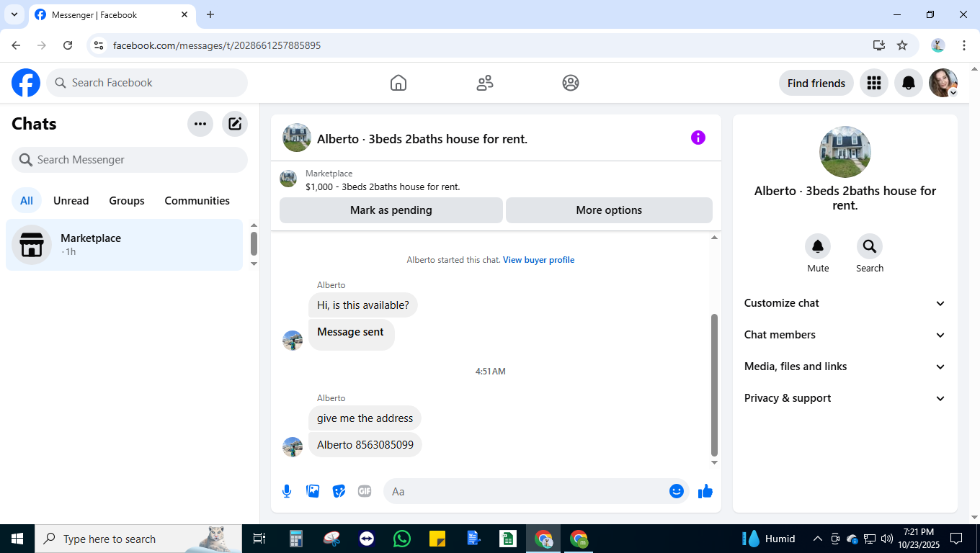Viewport: 980px width, 553px height.
Task: Send a thumbs-up like
Action: point(705,491)
